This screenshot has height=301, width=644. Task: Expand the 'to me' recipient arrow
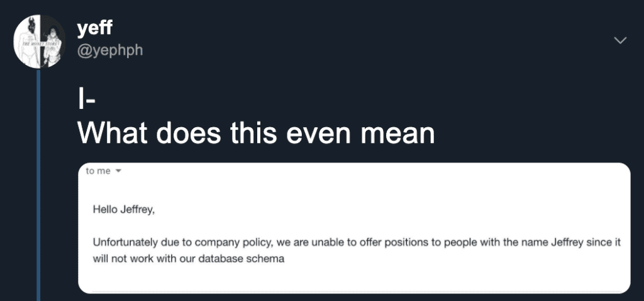tap(119, 172)
